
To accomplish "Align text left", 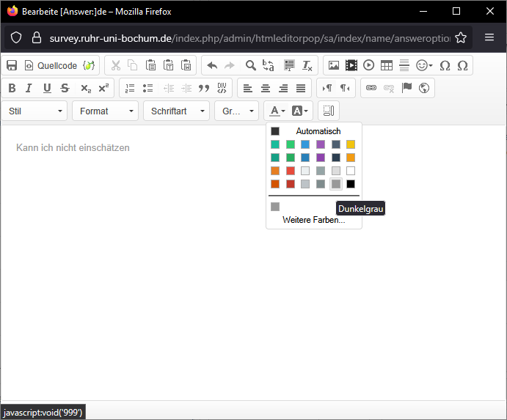I will (248, 88).
